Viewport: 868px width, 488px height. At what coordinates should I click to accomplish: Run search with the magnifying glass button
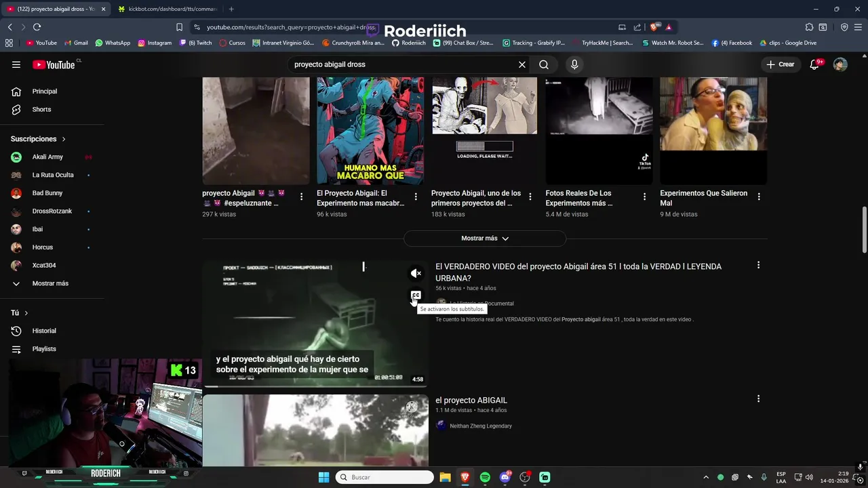(544, 64)
